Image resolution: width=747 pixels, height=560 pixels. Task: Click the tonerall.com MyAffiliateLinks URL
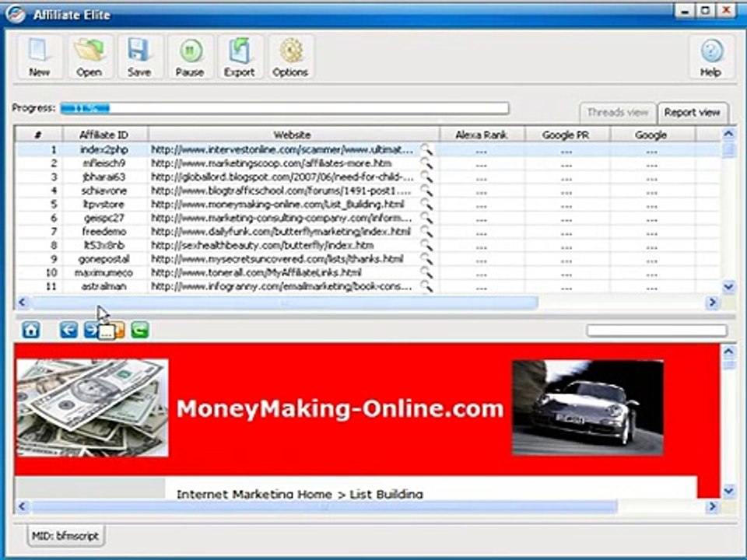point(256,273)
